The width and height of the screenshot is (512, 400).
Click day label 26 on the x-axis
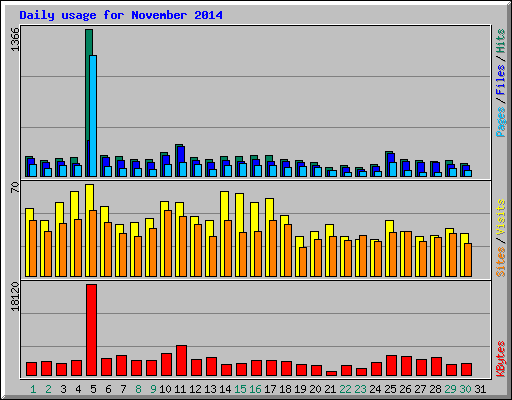click(x=405, y=389)
